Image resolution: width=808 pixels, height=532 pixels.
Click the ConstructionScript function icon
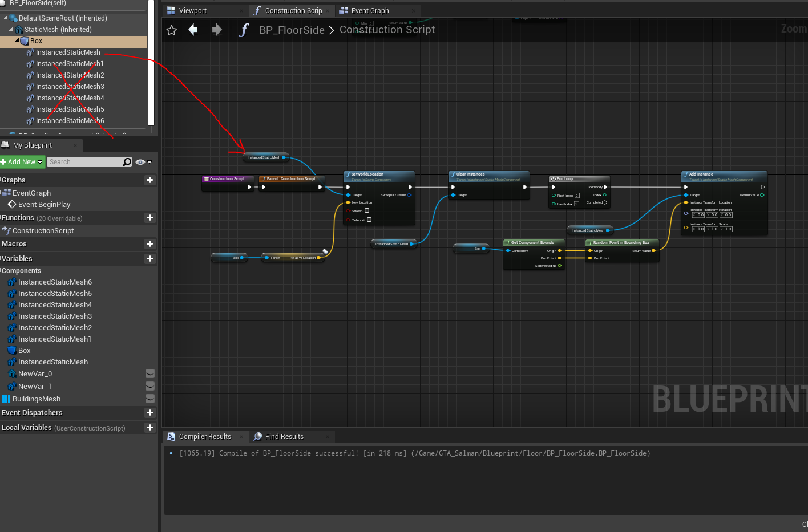(7, 230)
